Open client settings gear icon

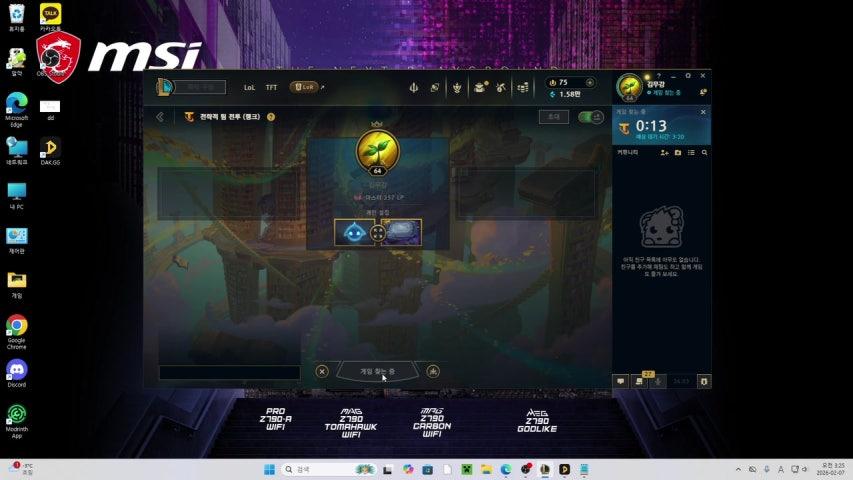688,76
